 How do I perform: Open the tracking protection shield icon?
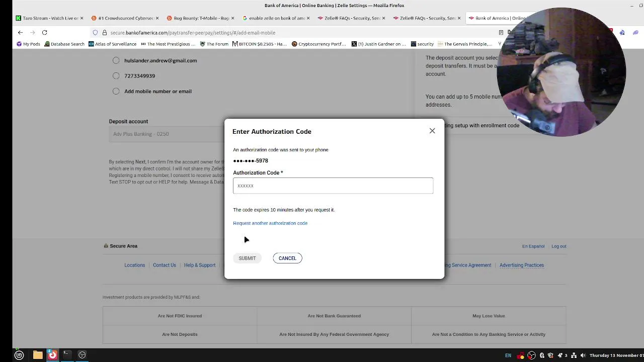(95, 33)
